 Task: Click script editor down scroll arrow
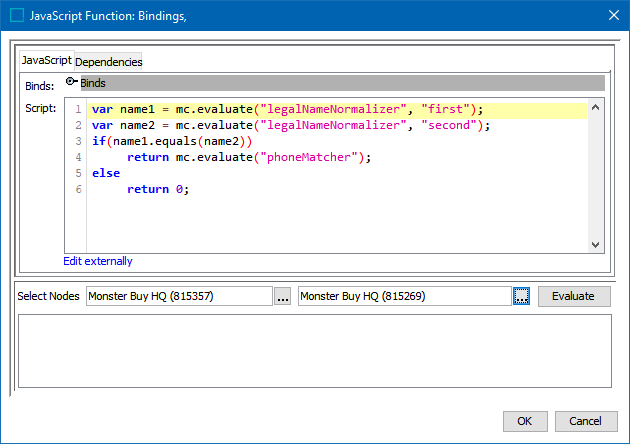(x=596, y=245)
